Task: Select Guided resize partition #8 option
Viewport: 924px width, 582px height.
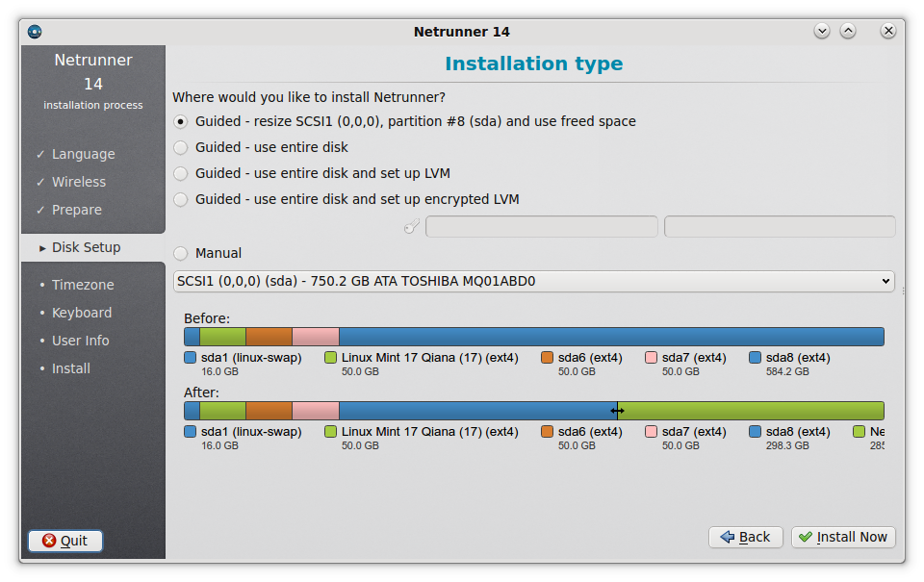Action: tap(181, 122)
